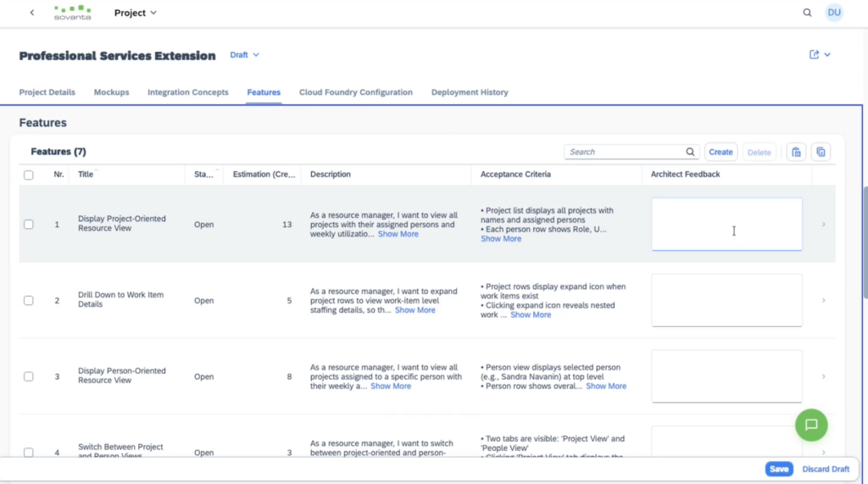Click the paste icon in Features toolbar
The image size is (868, 484).
pyautogui.click(x=796, y=152)
